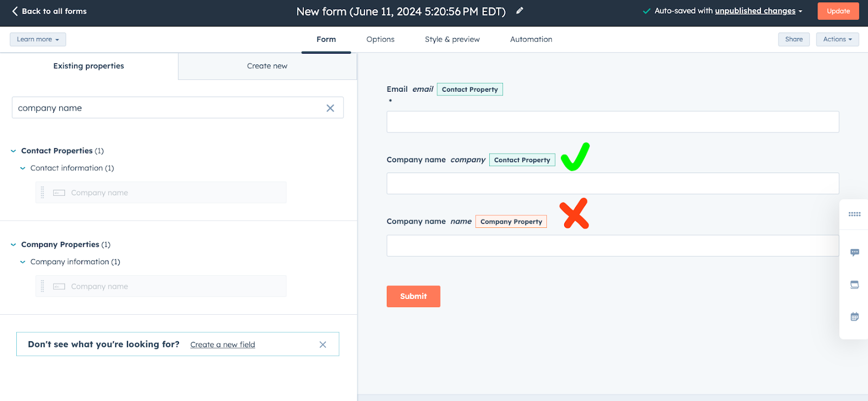Collapse the Company information group
Image resolution: width=868 pixels, height=401 pixels.
click(x=23, y=262)
